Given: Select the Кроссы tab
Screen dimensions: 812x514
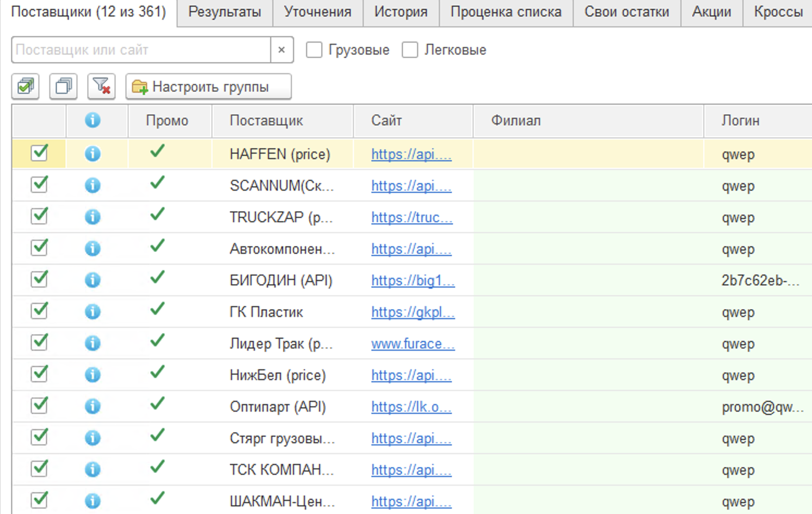Looking at the screenshot, I should coord(778,12).
